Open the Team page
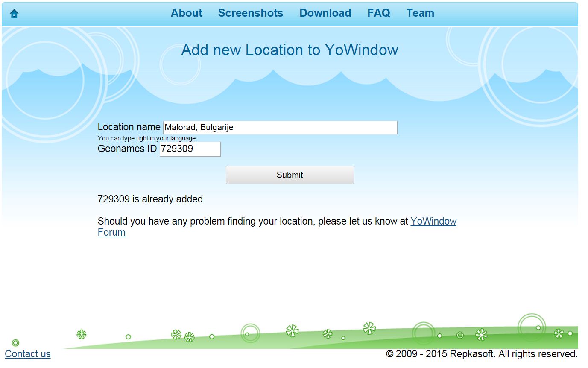 pyautogui.click(x=420, y=13)
